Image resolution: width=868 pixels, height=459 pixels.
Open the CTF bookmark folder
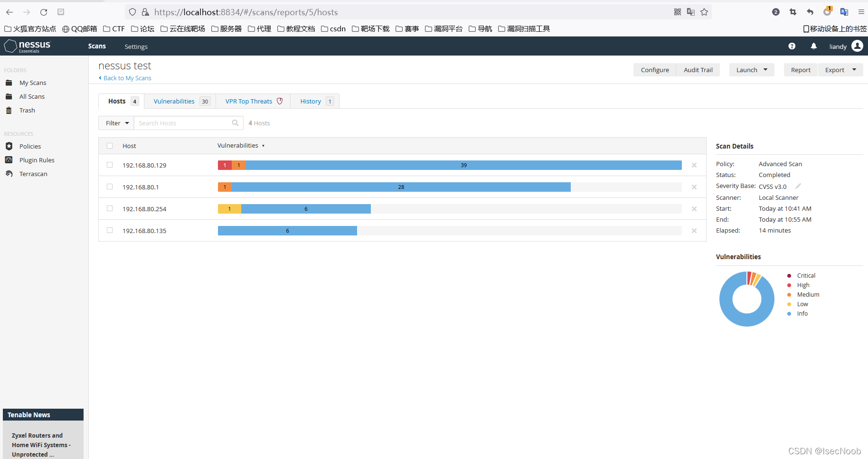click(x=114, y=29)
